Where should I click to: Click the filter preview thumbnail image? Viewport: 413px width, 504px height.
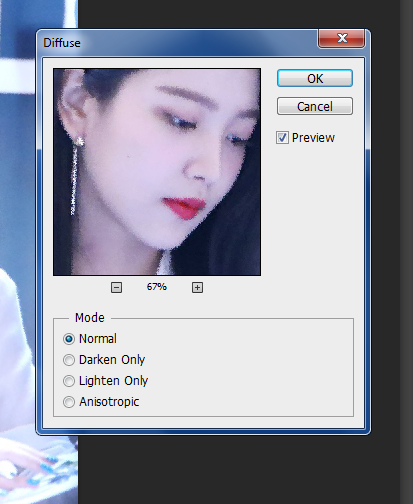(x=157, y=172)
